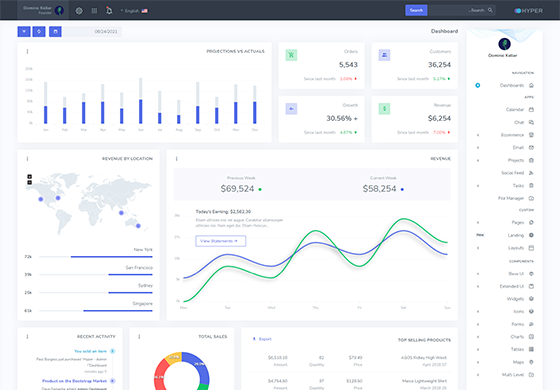Image resolution: width=560 pixels, height=390 pixels.
Task: Expand the Email submenu arrow
Action: (478, 148)
